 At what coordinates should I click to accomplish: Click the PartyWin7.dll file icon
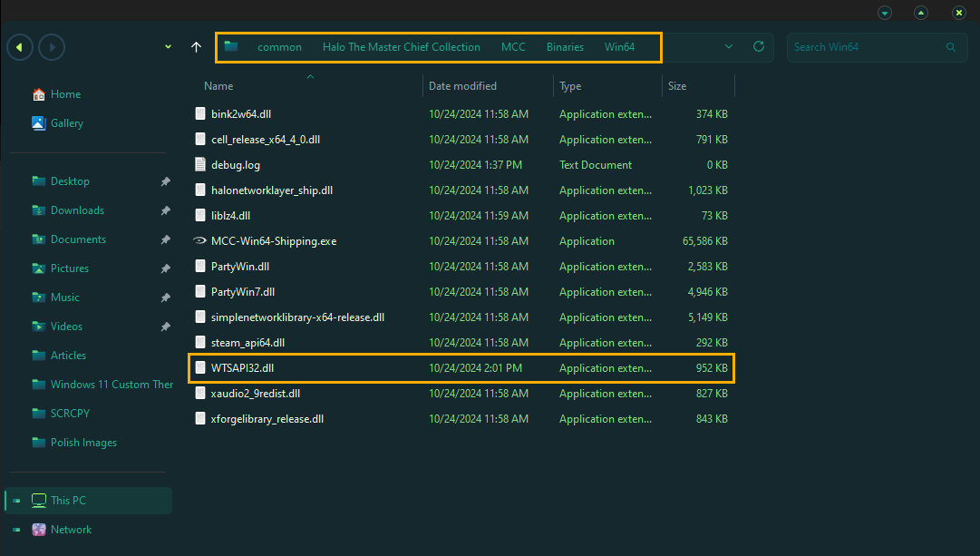pyautogui.click(x=200, y=291)
